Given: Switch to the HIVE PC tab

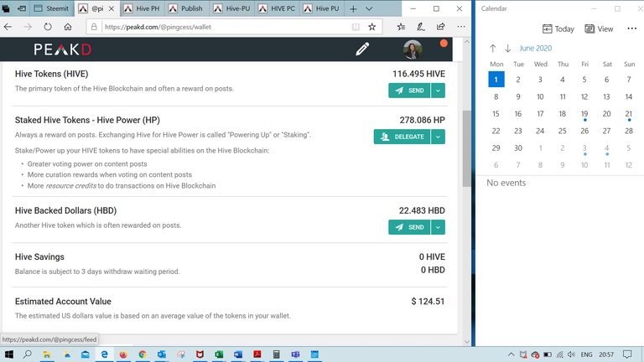Looking at the screenshot, I should [x=277, y=8].
